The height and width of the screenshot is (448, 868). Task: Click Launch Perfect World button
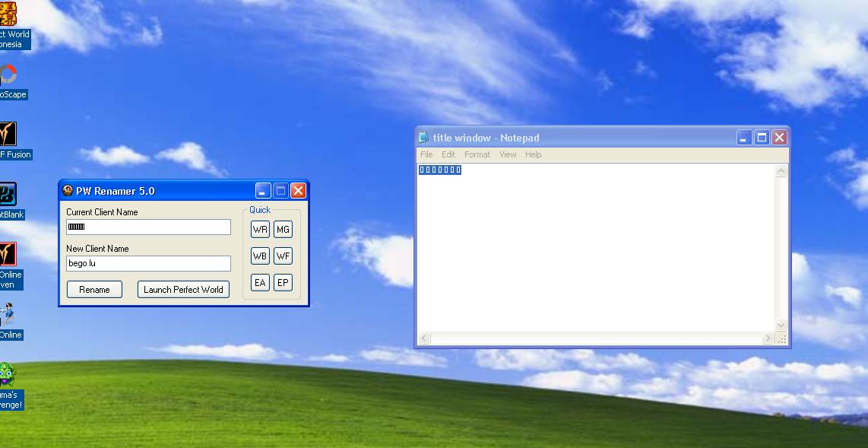coord(183,290)
